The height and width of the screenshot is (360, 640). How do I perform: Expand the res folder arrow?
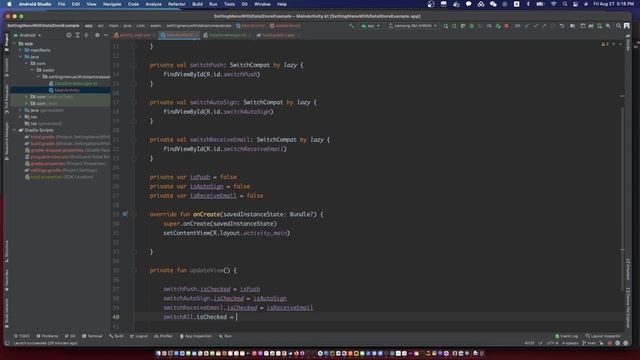click(21, 117)
